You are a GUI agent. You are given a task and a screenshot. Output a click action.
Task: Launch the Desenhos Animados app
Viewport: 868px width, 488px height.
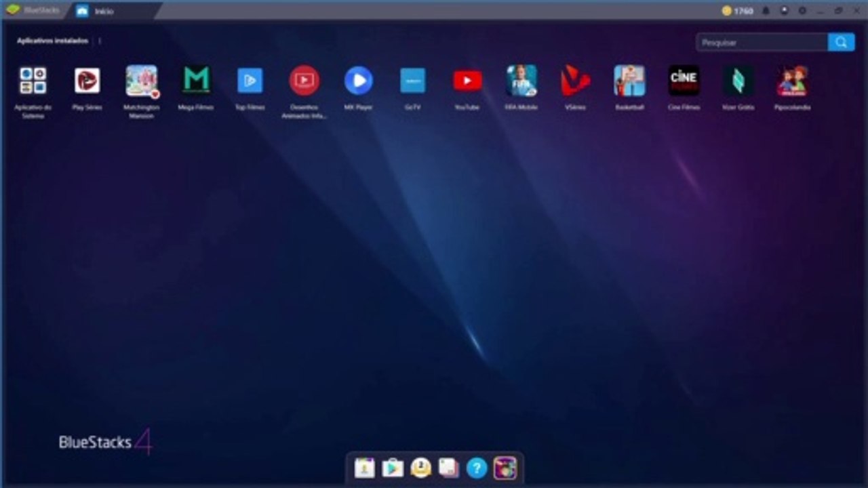304,81
